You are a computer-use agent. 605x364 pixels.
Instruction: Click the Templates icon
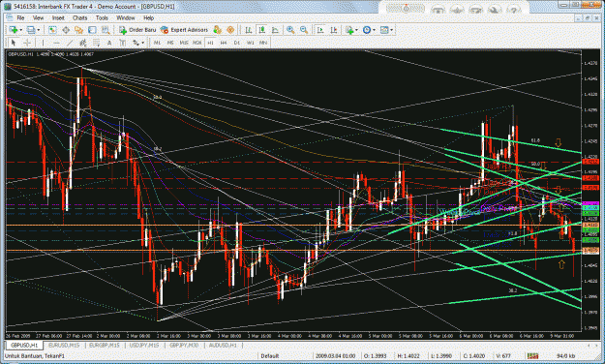tap(384, 30)
